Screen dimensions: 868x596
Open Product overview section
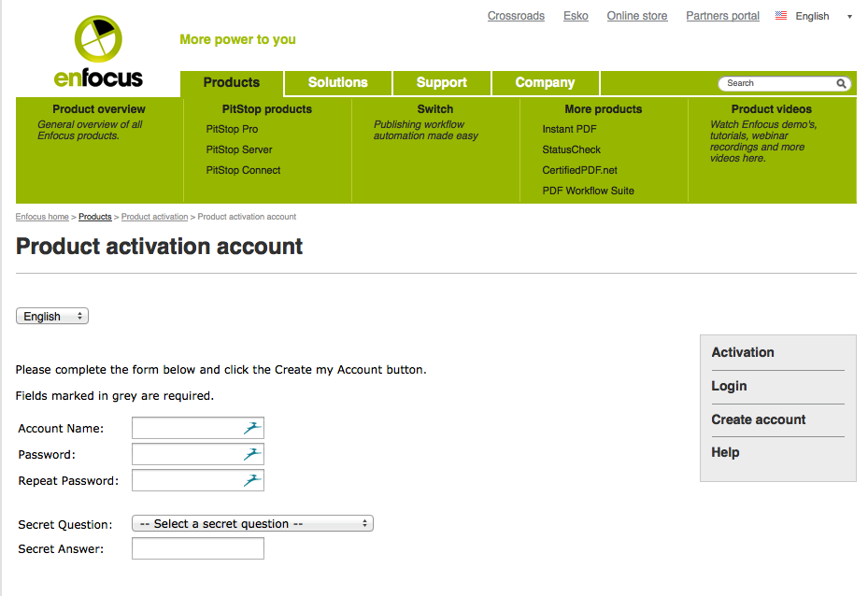pos(99,109)
